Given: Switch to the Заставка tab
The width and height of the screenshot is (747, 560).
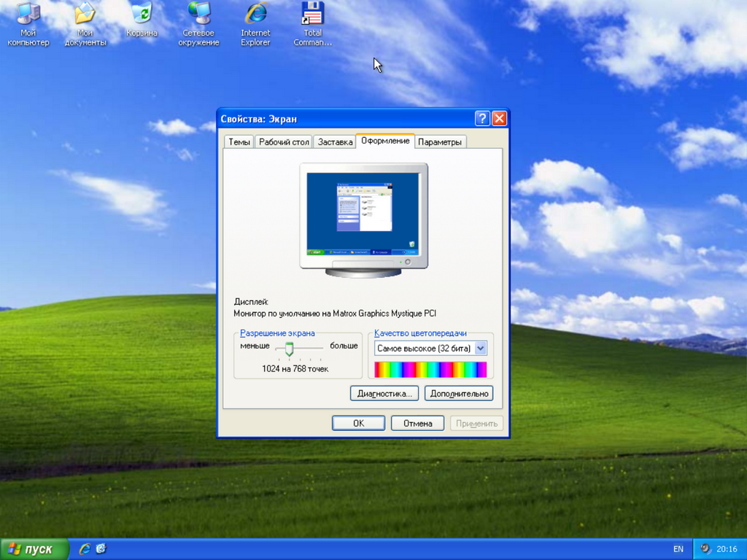Looking at the screenshot, I should pos(334,141).
